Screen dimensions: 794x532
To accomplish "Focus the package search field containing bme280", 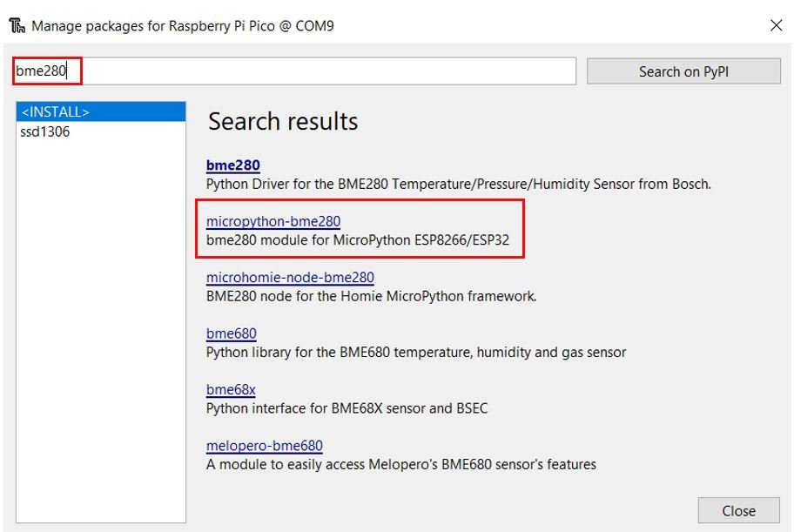I will tap(294, 71).
